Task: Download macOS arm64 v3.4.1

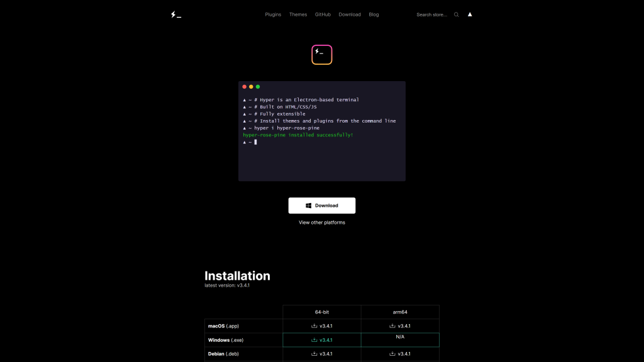Action: coord(400,326)
